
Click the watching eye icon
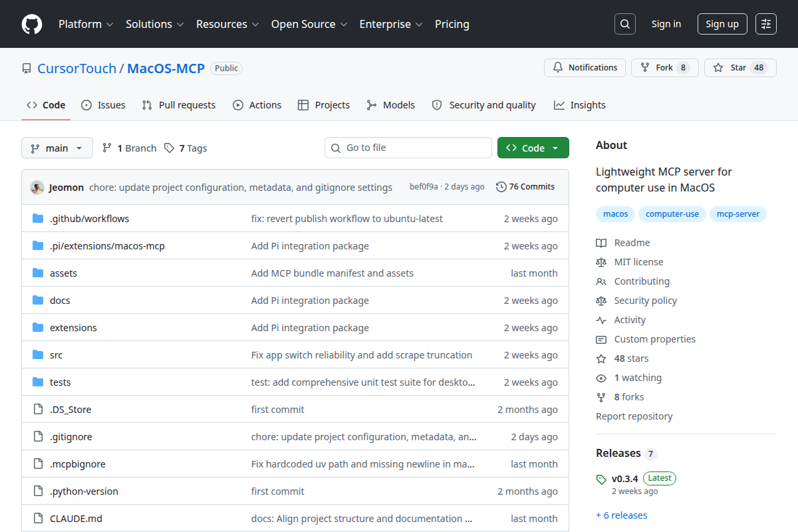[x=601, y=378]
